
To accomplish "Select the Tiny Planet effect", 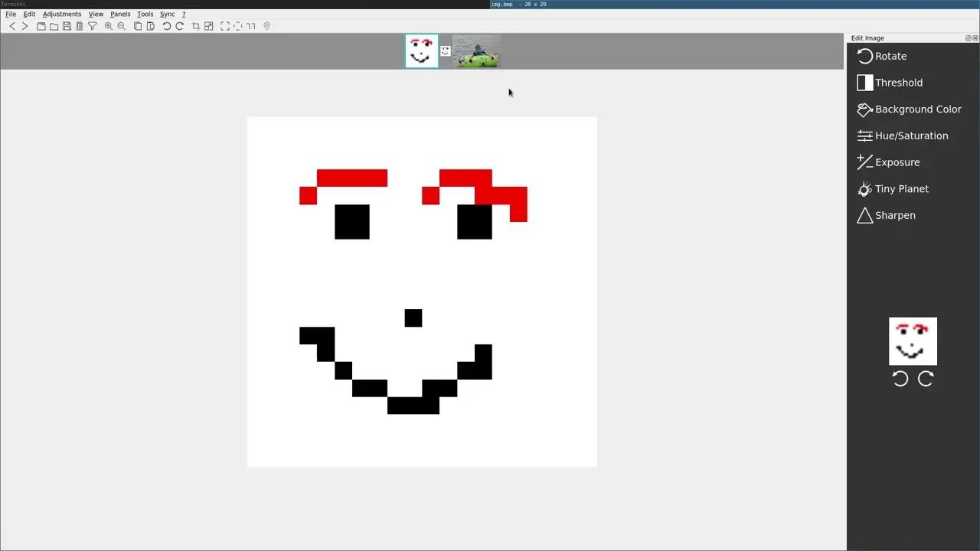I will coord(901,189).
